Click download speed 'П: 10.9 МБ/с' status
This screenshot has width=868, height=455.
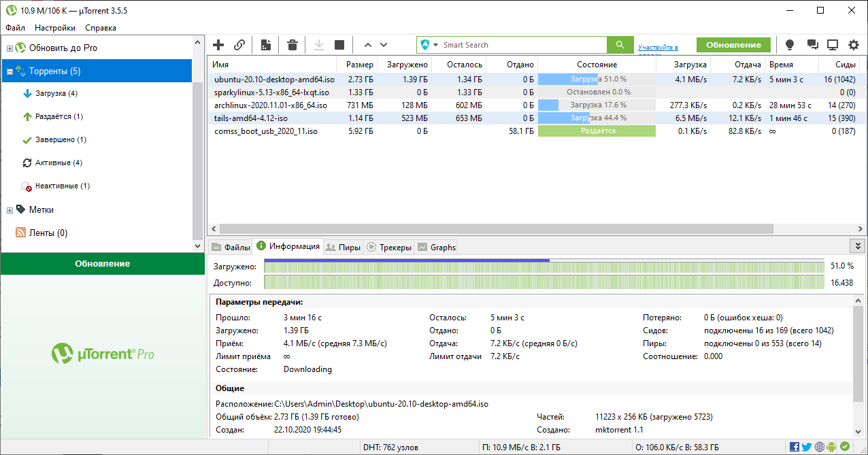521,448
